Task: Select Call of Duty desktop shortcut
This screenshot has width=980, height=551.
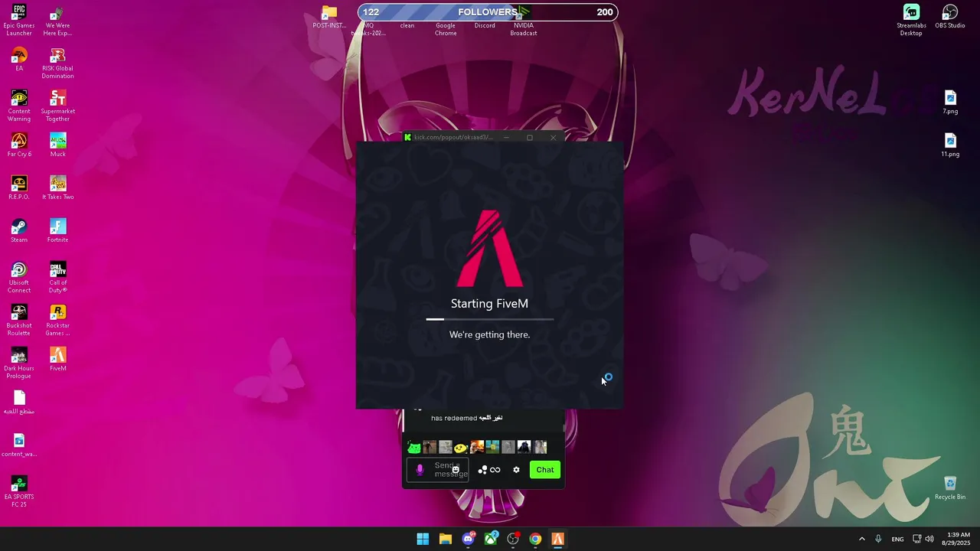Action: point(57,278)
